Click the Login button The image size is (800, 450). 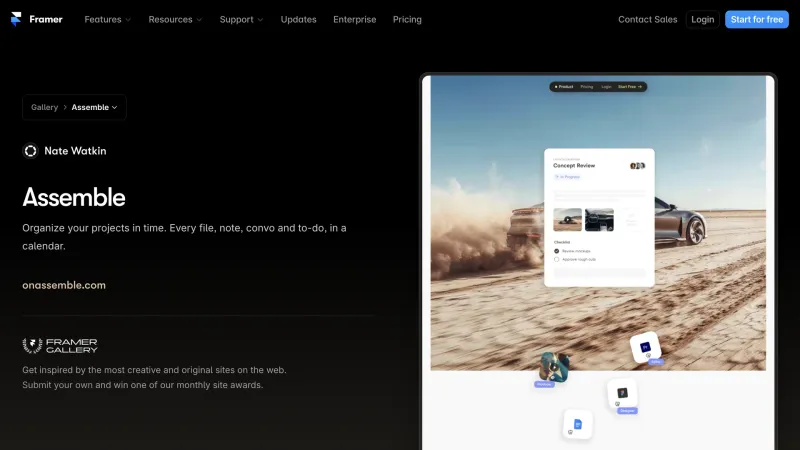[x=703, y=19]
